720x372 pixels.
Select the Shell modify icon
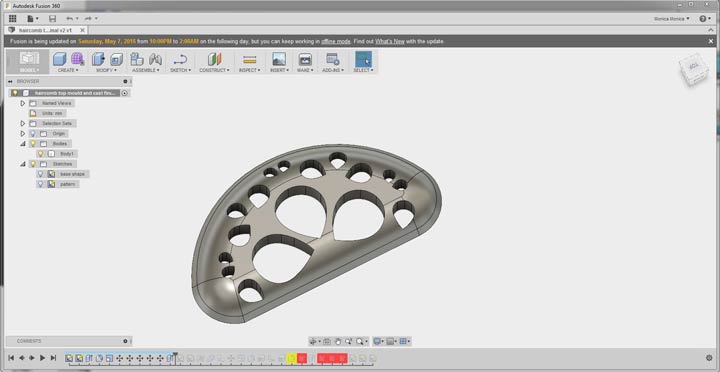117,59
